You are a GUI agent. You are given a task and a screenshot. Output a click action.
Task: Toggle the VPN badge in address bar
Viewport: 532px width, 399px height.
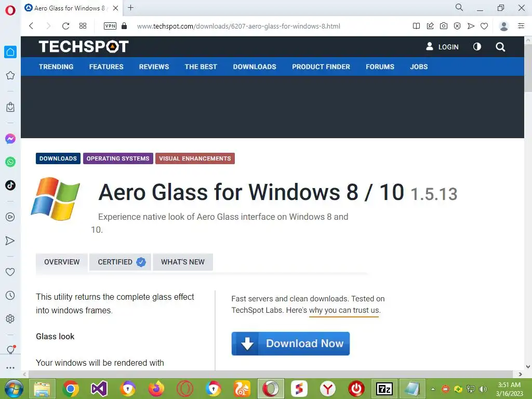click(110, 26)
